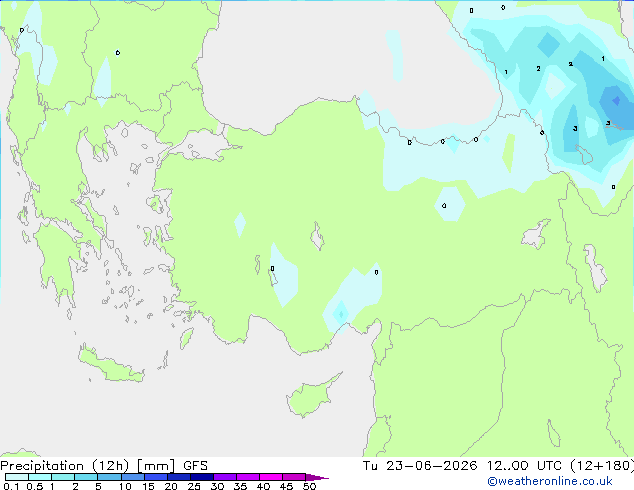Pick the 0.5–1 mm legend swatch
This screenshot has height=490, width=634.
coord(40,477)
